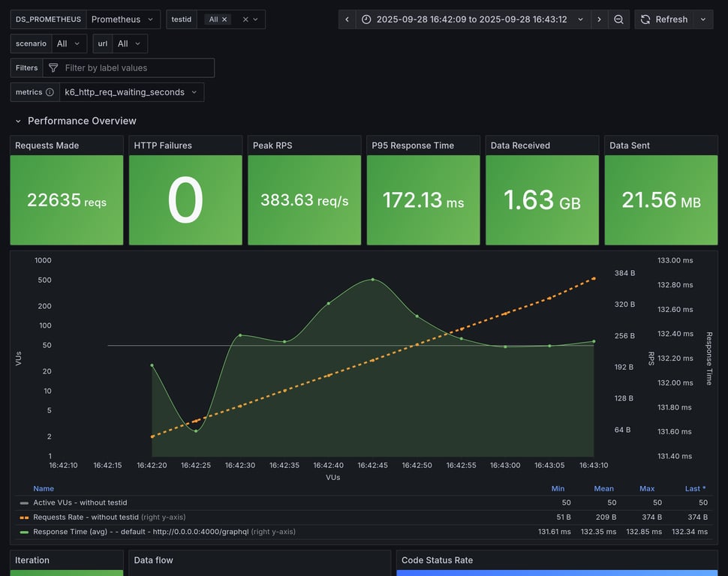Screen dimensions: 728x576
Task: Collapse the Performance Overview row
Action: (18, 121)
